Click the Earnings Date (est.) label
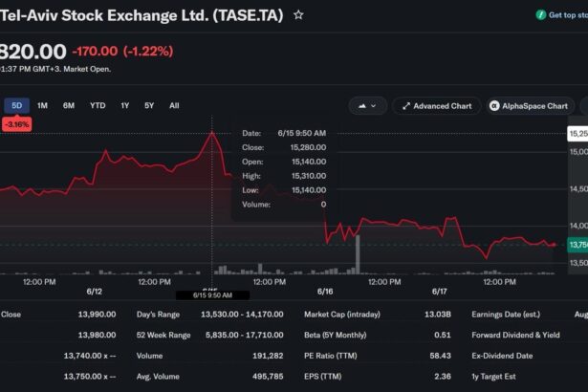This screenshot has width=588, height=392. click(x=506, y=315)
